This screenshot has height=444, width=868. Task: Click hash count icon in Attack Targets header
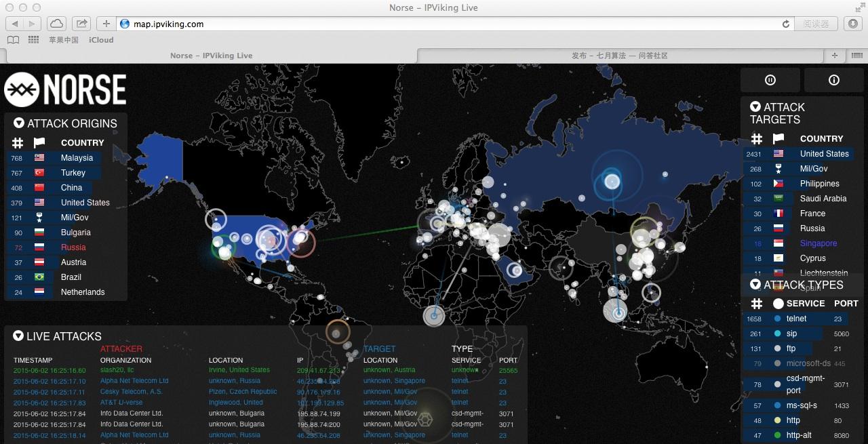(757, 139)
